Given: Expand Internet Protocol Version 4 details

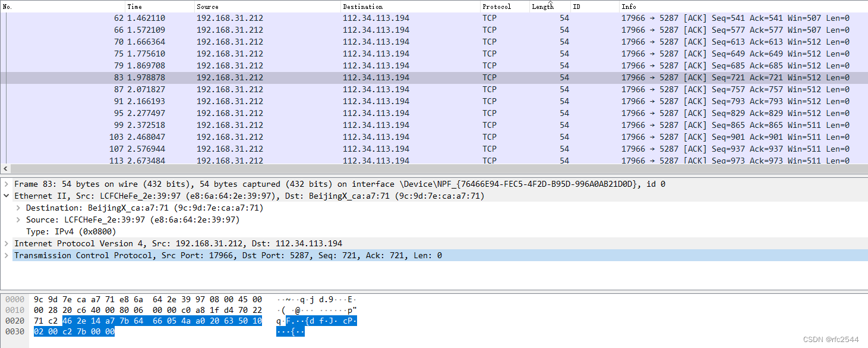Looking at the screenshot, I should [x=6, y=243].
